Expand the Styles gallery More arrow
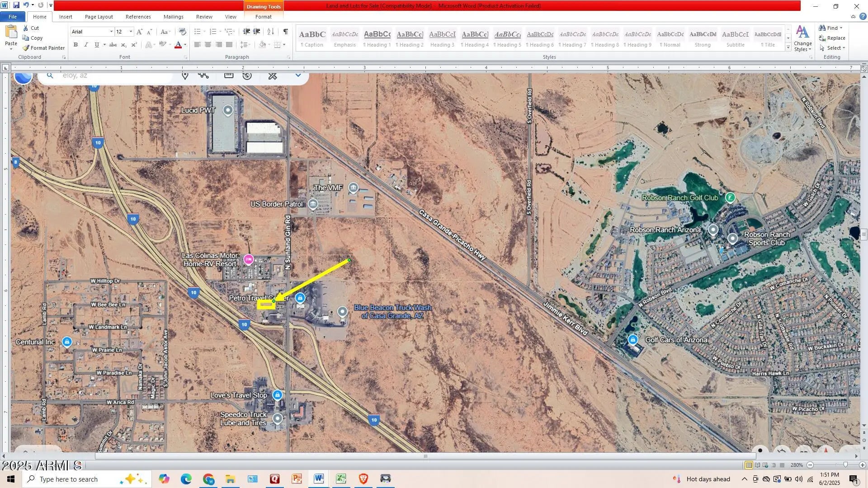This screenshot has width=868, height=488. pyautogui.click(x=788, y=48)
